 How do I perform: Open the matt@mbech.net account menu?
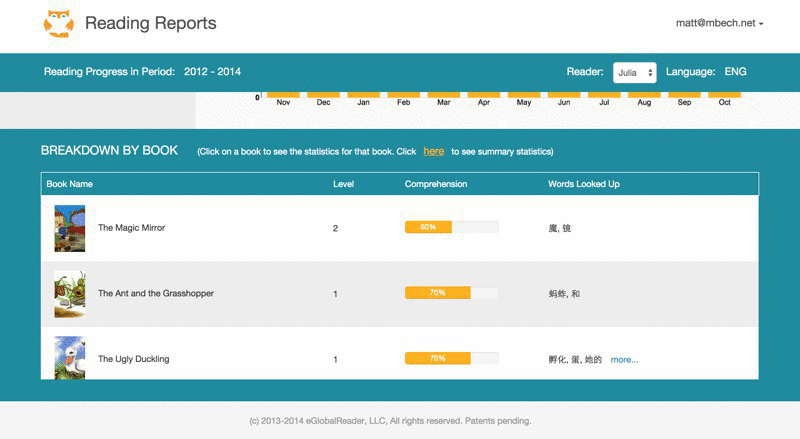pos(720,23)
